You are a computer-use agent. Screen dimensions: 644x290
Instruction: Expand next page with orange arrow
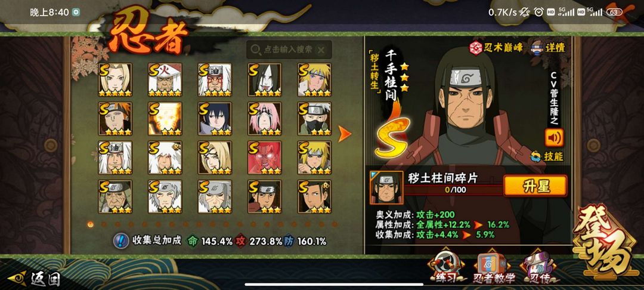pyautogui.click(x=345, y=134)
